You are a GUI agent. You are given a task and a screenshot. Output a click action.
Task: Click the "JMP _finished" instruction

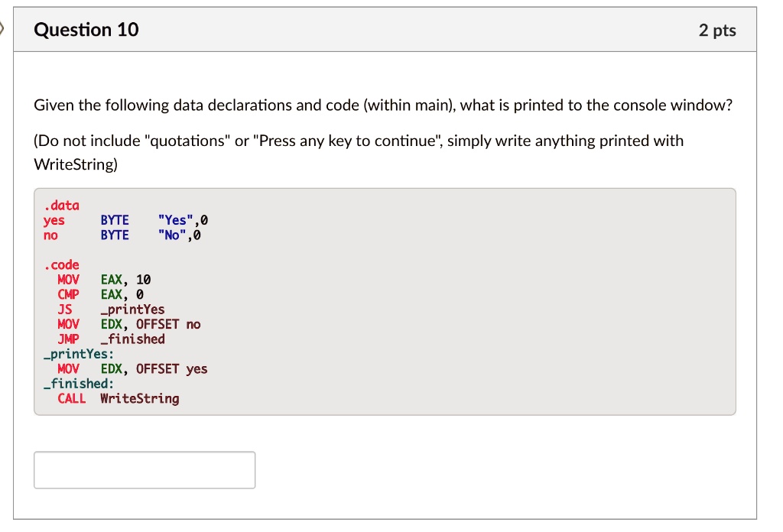tap(111, 339)
